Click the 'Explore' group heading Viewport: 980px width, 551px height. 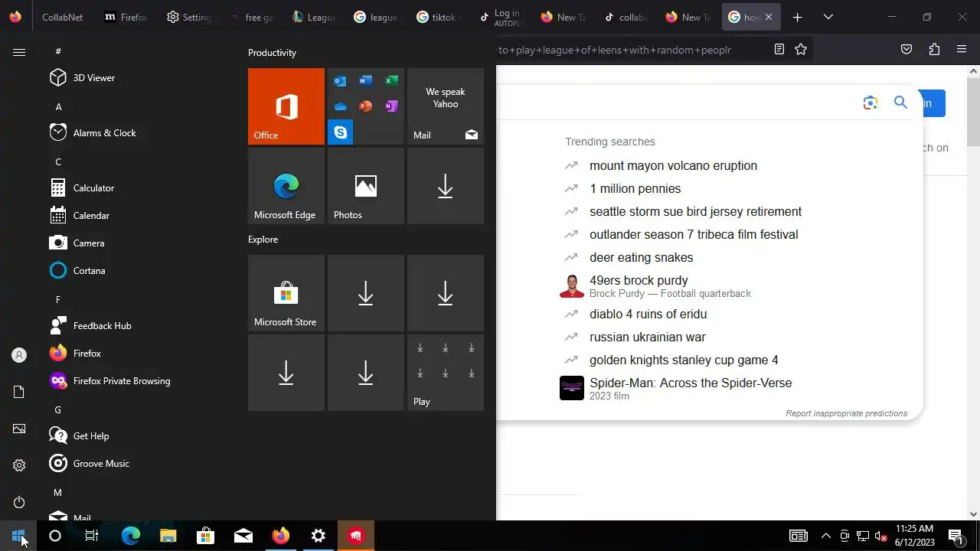click(263, 240)
